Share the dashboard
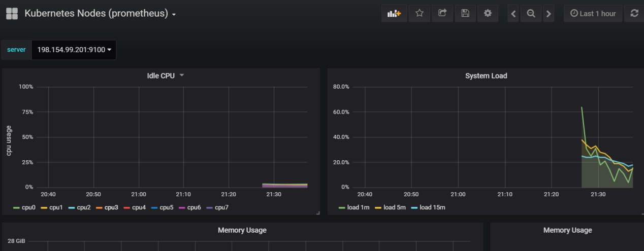The width and height of the screenshot is (644, 251). point(442,14)
